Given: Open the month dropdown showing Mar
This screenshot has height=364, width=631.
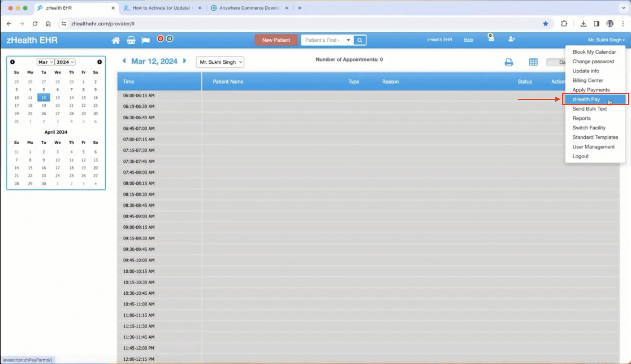Looking at the screenshot, I should coord(45,62).
